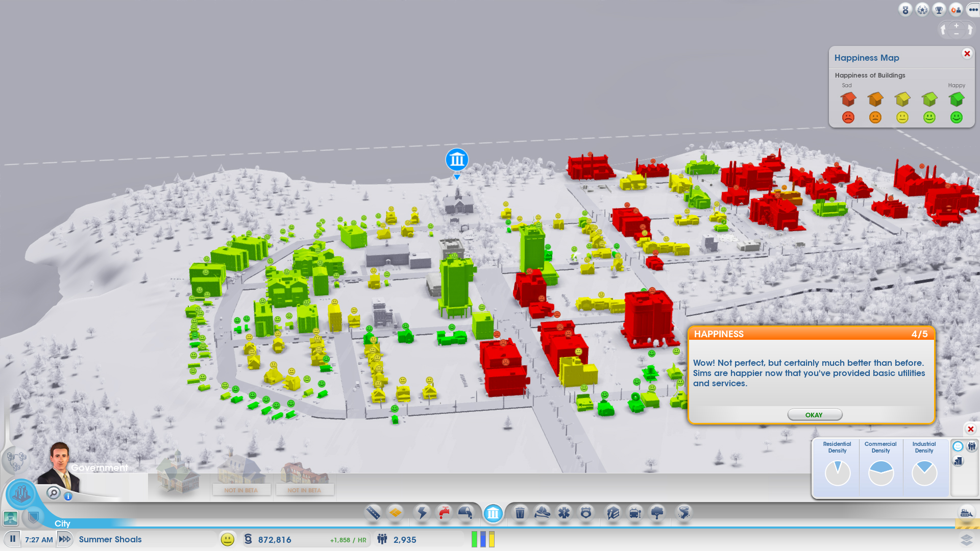Open the Disasters tornado menu
980x551 pixels.
[683, 512]
